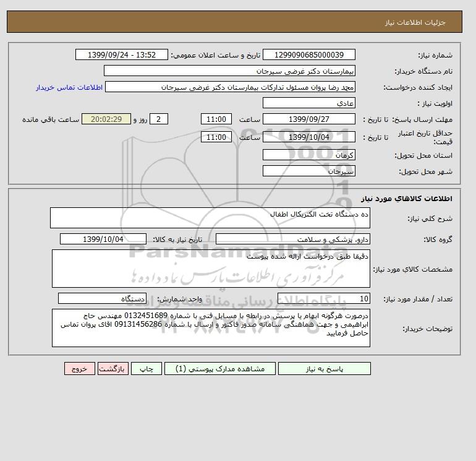Click the تاریخ و ساعت اعلان عمومی label
The image size is (476, 461).
pyautogui.click(x=216, y=55)
